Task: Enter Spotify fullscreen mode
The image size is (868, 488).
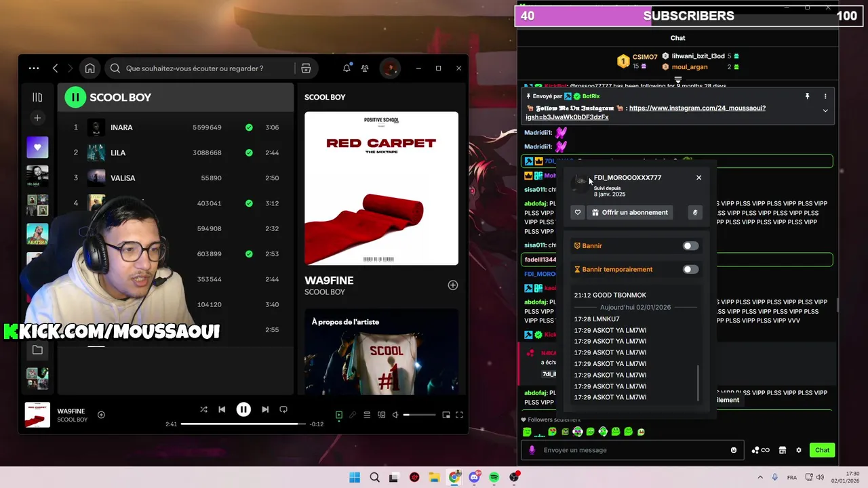Action: click(x=459, y=415)
